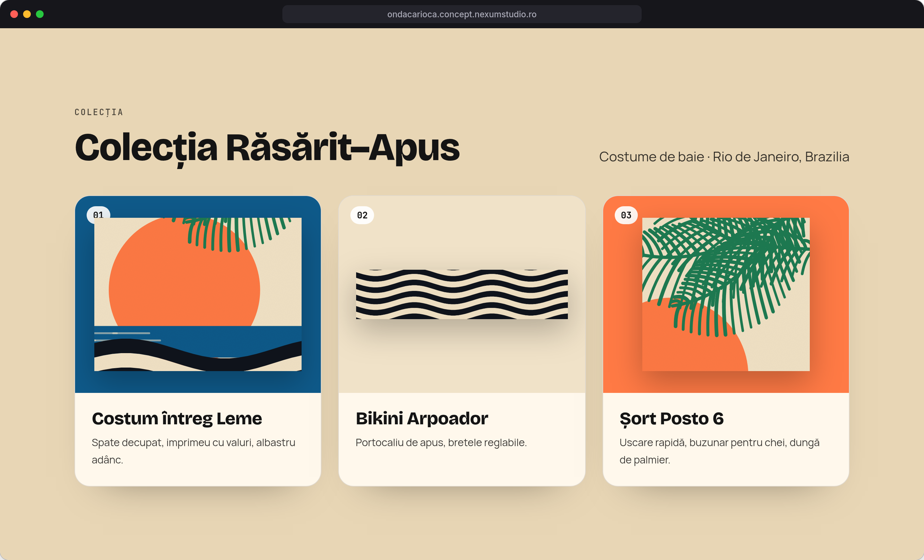Image resolution: width=924 pixels, height=560 pixels.
Task: Click 'Spate decupat, imprimeu cu valuri' description
Action: click(193, 451)
